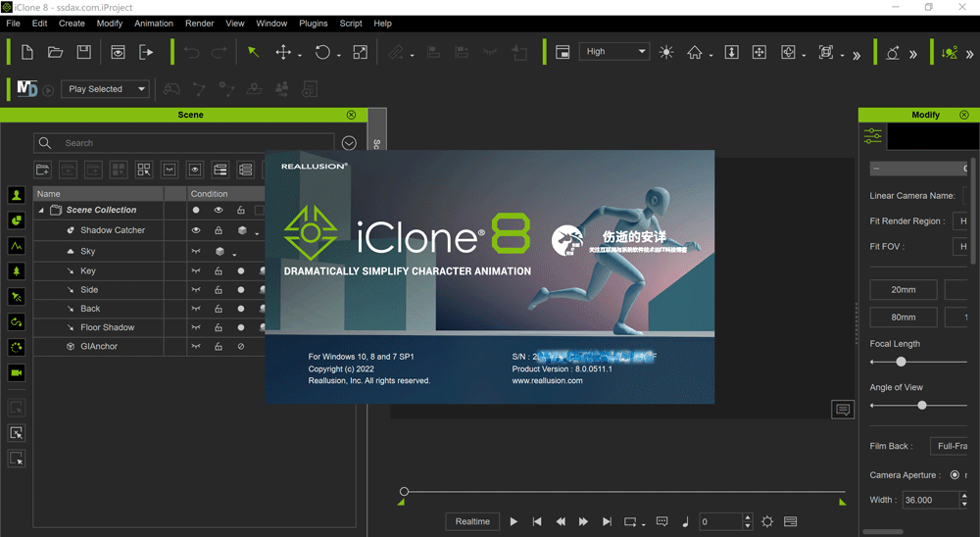The image size is (980, 537).
Task: Click the Render image preview icon
Action: (x=118, y=52)
